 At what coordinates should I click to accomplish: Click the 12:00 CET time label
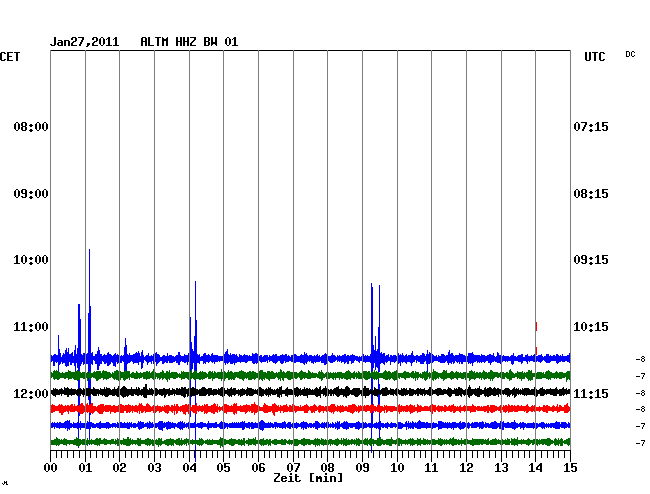pyautogui.click(x=31, y=393)
